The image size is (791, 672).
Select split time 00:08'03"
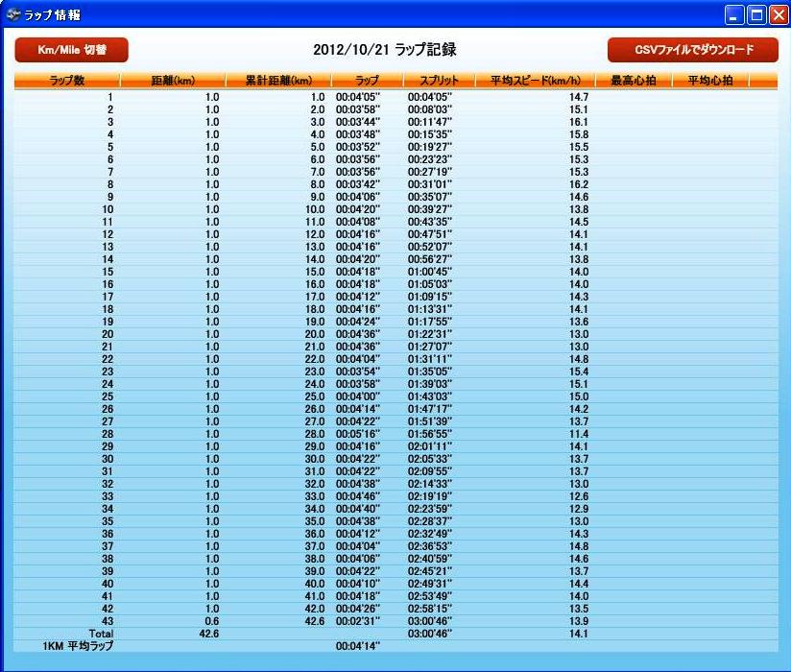coord(430,109)
